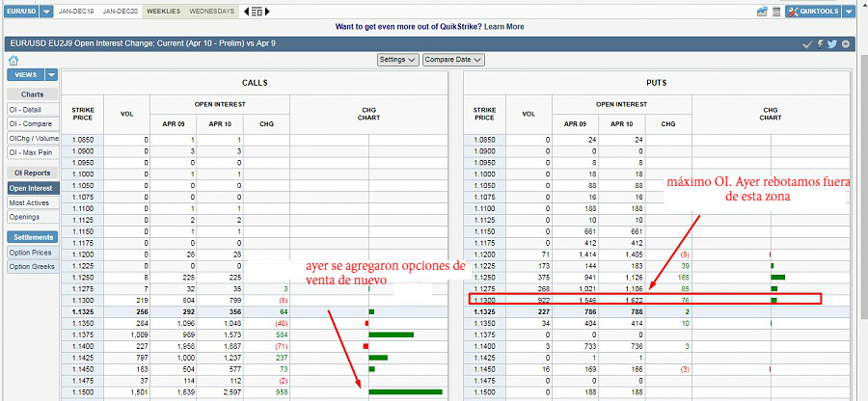
Task: Select the WEDNESDAYS tab
Action: [211, 11]
